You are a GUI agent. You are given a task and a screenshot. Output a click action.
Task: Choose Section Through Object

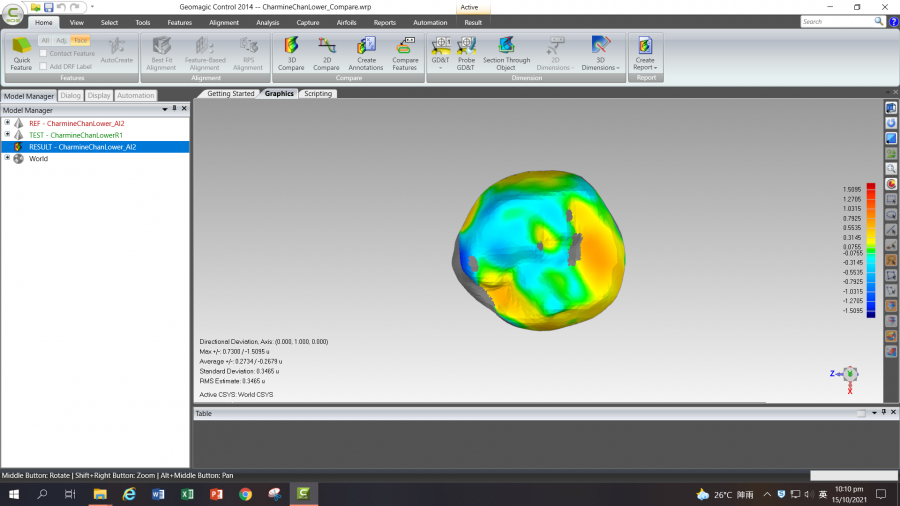506,52
